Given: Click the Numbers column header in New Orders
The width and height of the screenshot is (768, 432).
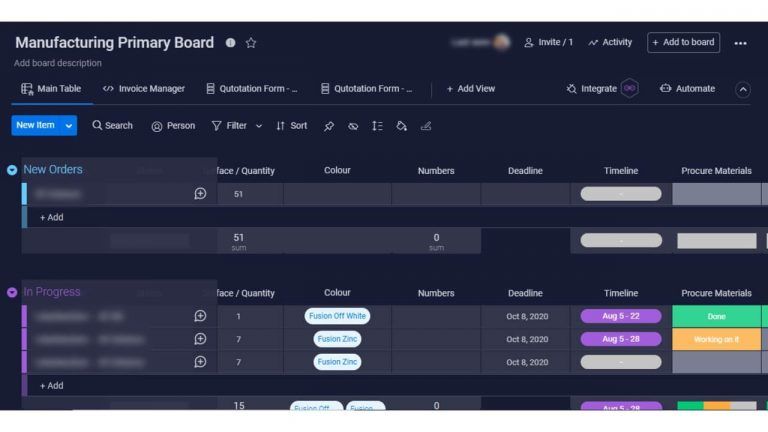Looking at the screenshot, I should pos(436,170).
